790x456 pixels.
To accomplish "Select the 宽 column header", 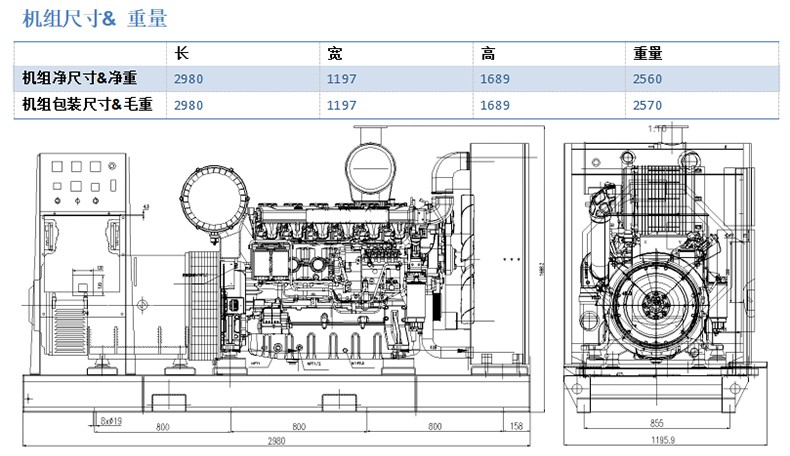I will pos(335,53).
